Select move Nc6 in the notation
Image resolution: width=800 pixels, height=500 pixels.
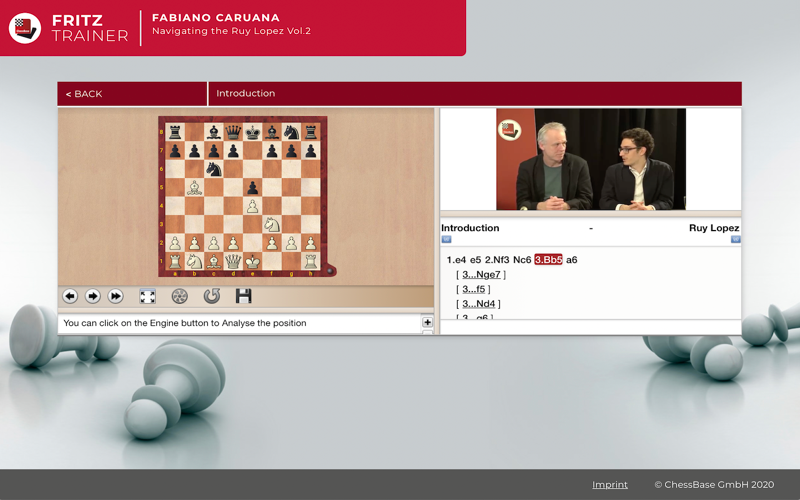(x=522, y=260)
